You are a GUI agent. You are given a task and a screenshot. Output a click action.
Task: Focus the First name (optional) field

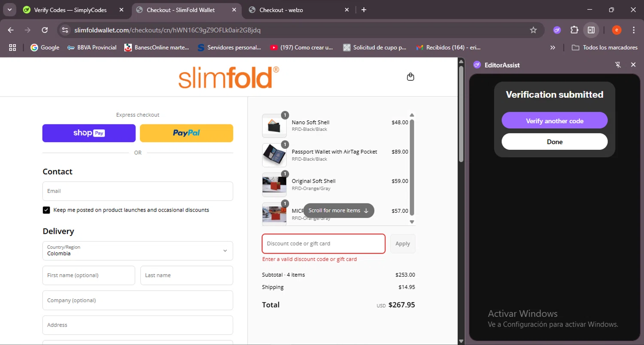click(89, 275)
